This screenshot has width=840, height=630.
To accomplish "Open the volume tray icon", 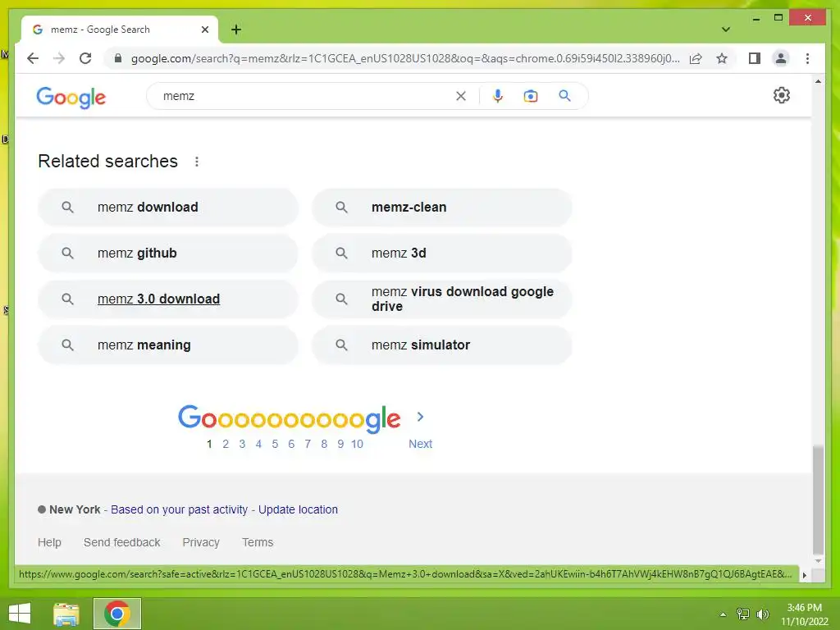I will point(762,614).
